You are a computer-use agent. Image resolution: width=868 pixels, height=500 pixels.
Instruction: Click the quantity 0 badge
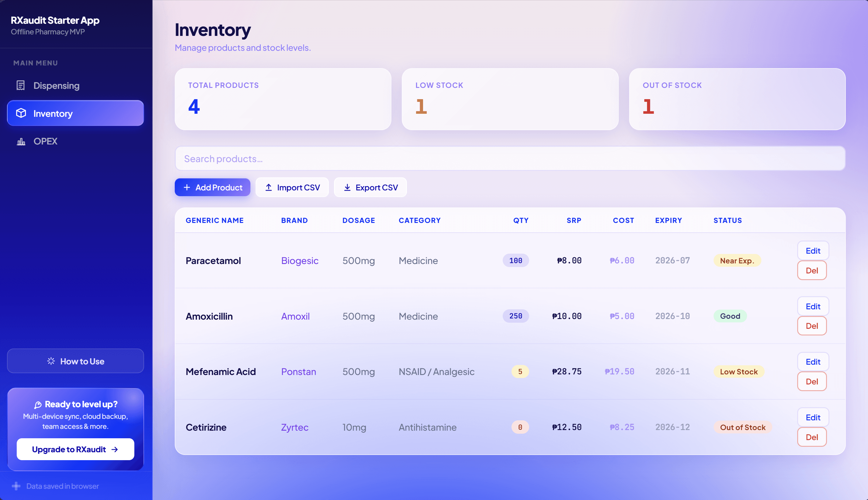(x=520, y=428)
